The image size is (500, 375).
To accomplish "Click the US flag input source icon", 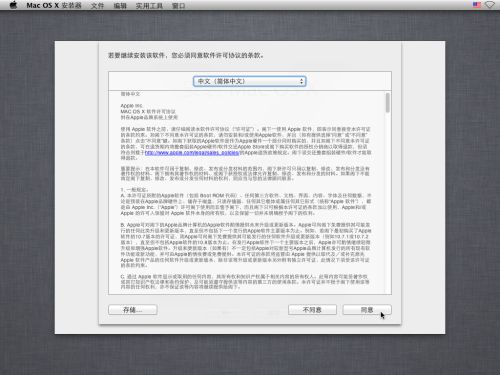I will click(477, 5).
